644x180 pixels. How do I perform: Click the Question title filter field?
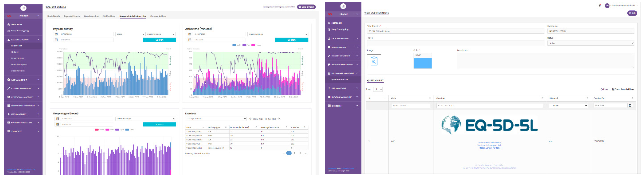[489, 106]
